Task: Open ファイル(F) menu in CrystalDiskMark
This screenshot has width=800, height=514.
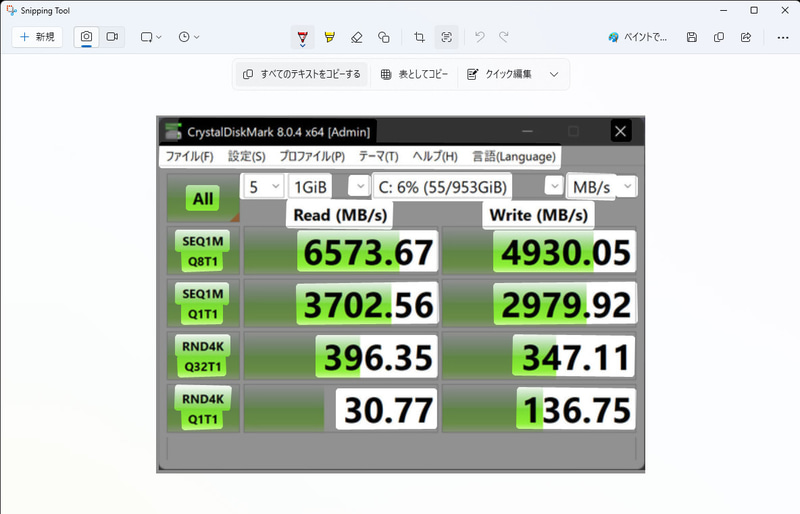Action: point(189,156)
